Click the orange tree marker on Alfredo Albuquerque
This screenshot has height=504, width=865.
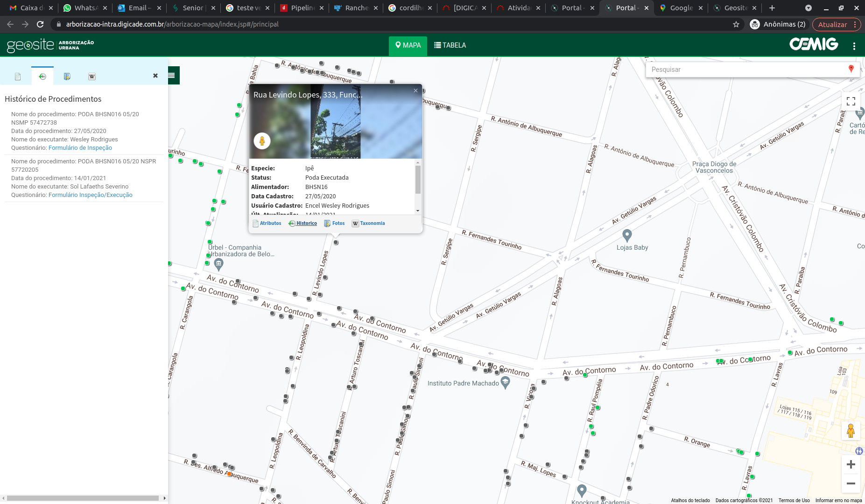pyautogui.click(x=229, y=474)
